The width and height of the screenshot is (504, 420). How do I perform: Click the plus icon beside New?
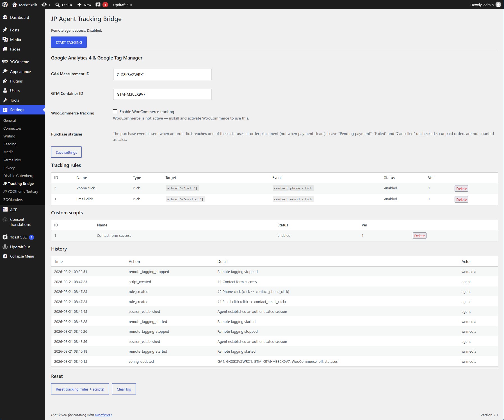(79, 4)
